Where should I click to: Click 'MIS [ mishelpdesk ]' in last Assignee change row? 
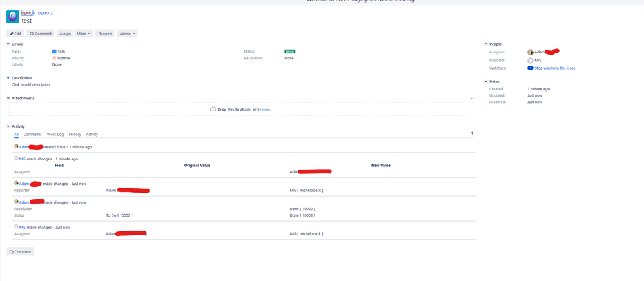pos(306,234)
